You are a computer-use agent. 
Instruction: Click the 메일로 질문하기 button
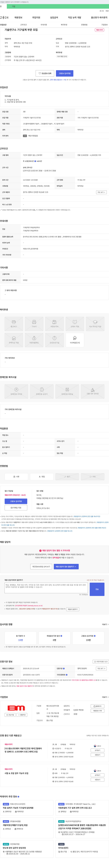click(x=73, y=609)
